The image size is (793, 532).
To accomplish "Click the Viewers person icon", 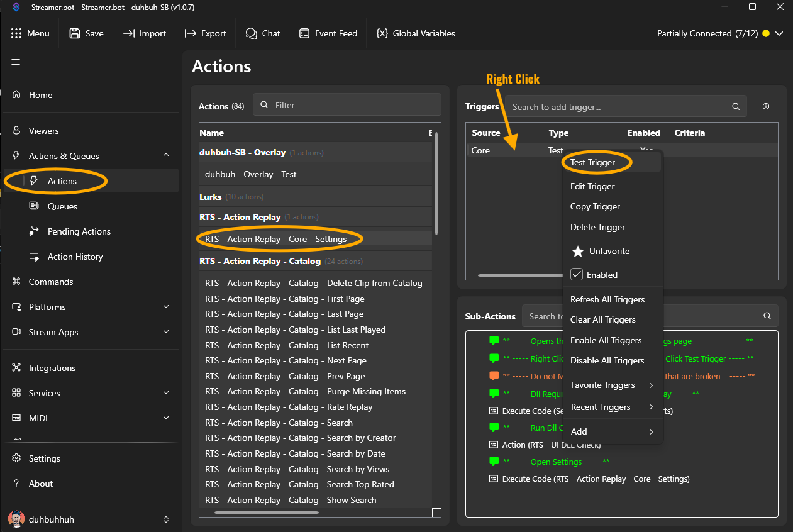I will pyautogui.click(x=17, y=131).
